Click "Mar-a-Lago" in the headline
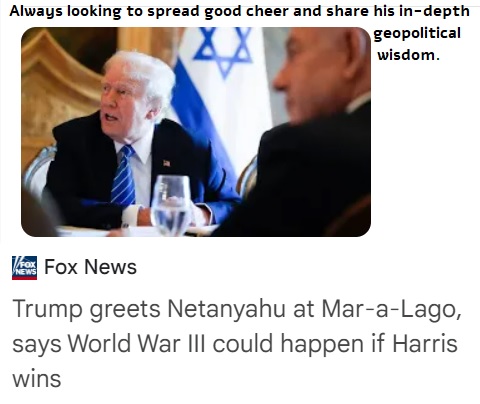Image resolution: width=480 pixels, height=404 pixels. [392, 309]
